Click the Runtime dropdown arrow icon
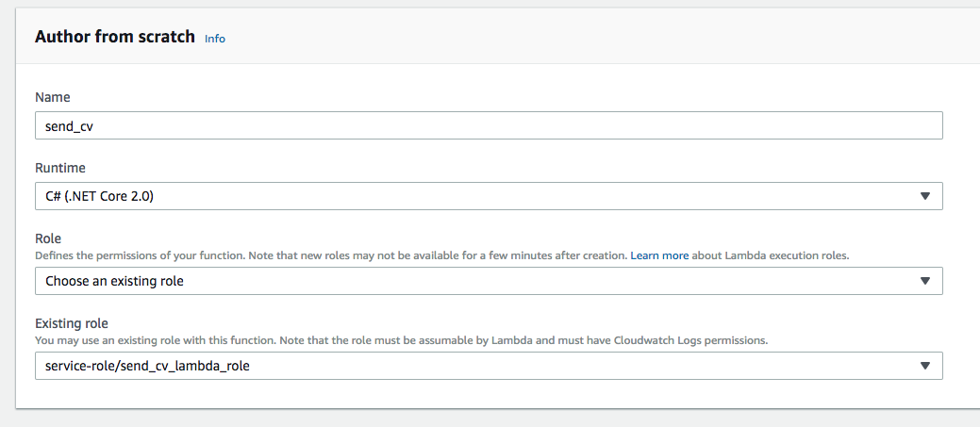Image resolution: width=980 pixels, height=427 pixels. (924, 196)
